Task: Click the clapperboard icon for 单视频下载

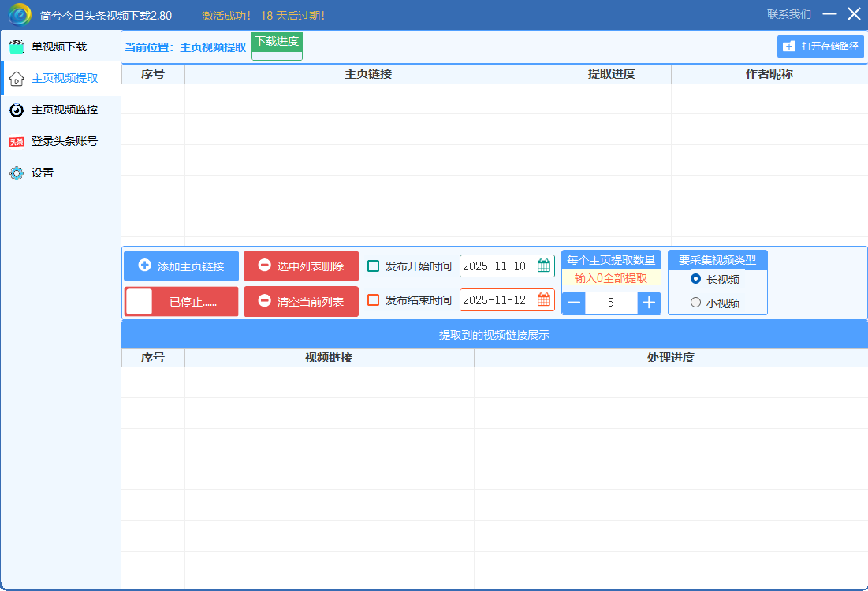Action: click(x=17, y=47)
